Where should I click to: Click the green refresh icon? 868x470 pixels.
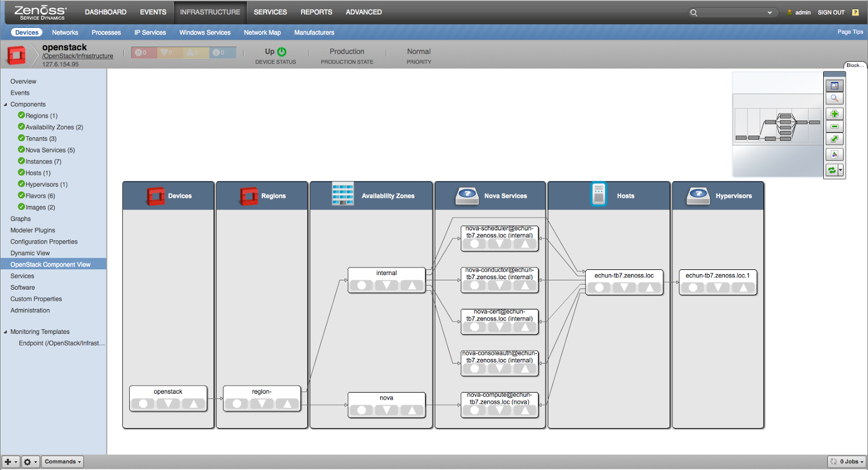pos(832,170)
